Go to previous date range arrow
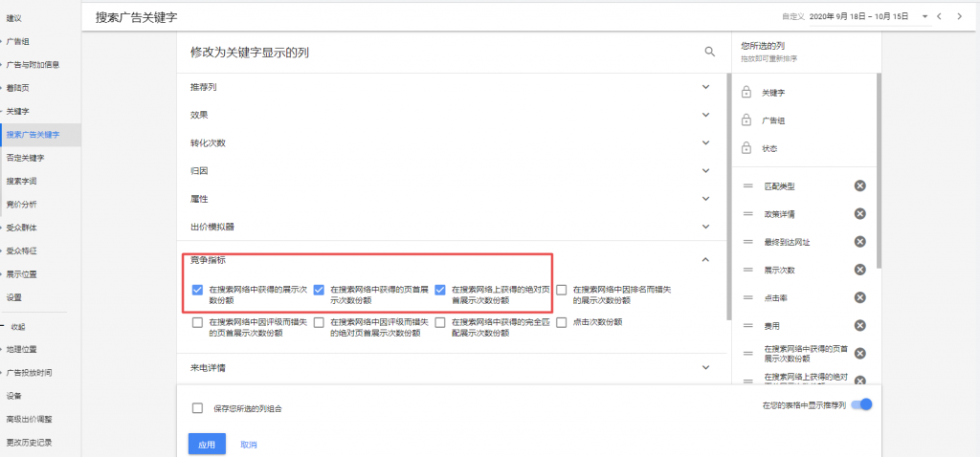Viewport: 980px width, 457px height. [x=939, y=16]
